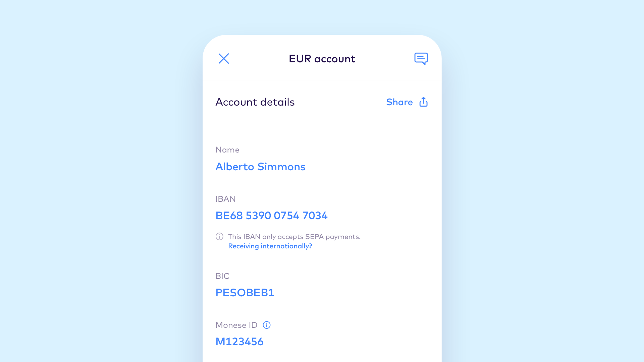Screen dimensions: 644x362
Task: Share the EUR account details
Action: tap(407, 102)
